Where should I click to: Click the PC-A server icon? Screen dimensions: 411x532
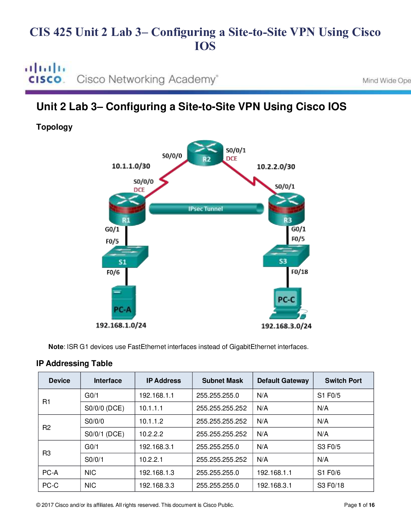pos(124,303)
